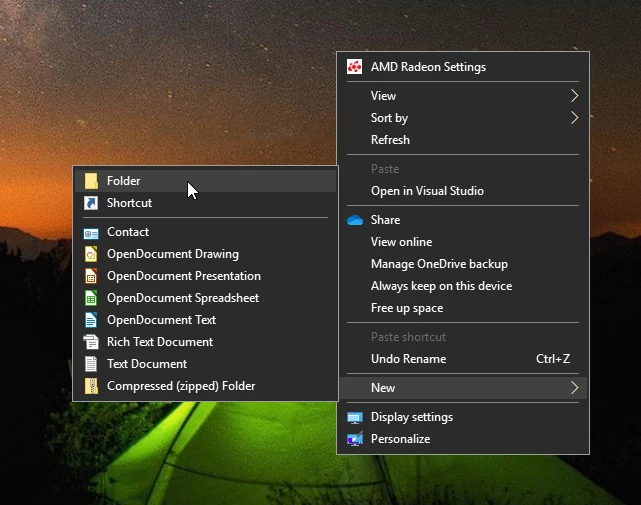Click the OneDrive cloud icon beside Share
Viewport: 641px width, 505px height.
354,220
